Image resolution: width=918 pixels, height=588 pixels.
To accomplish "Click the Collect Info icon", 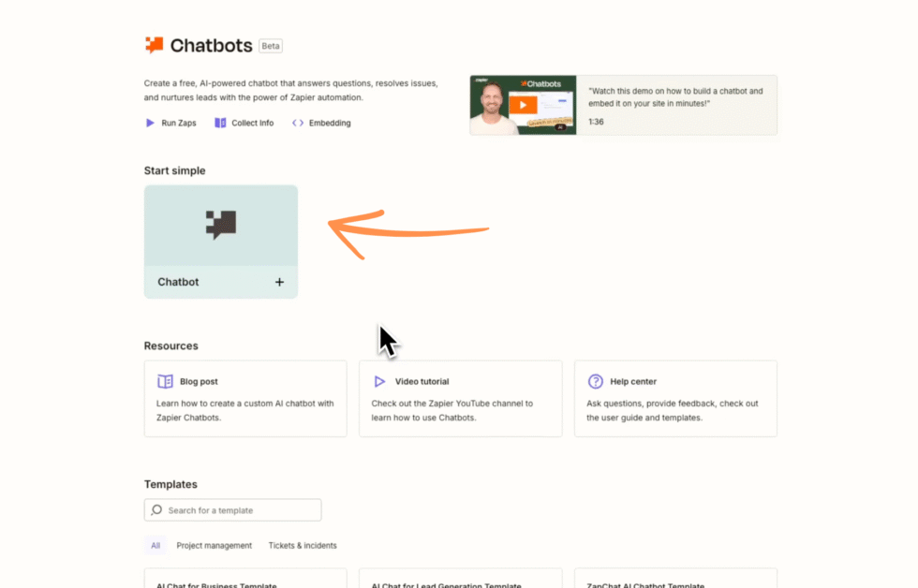I will point(220,123).
